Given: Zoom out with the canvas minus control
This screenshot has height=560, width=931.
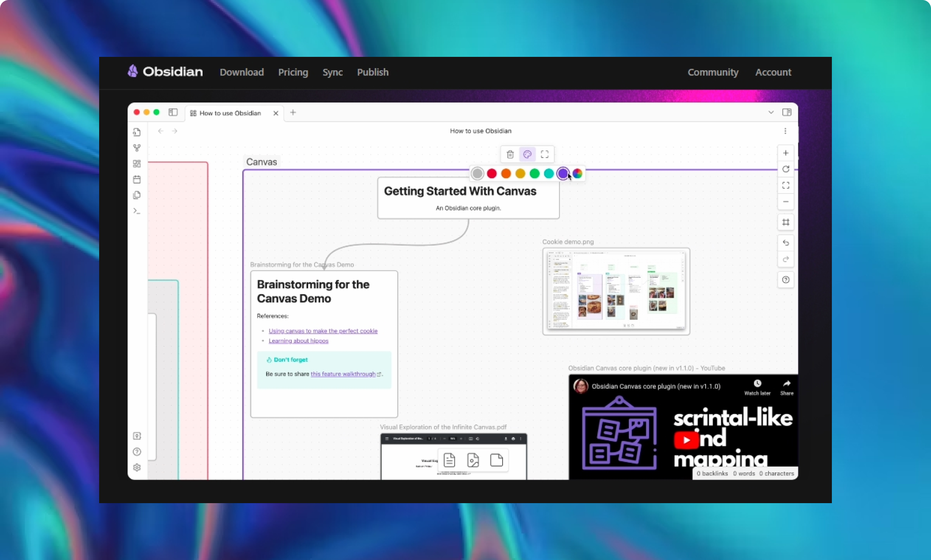Looking at the screenshot, I should tap(786, 202).
